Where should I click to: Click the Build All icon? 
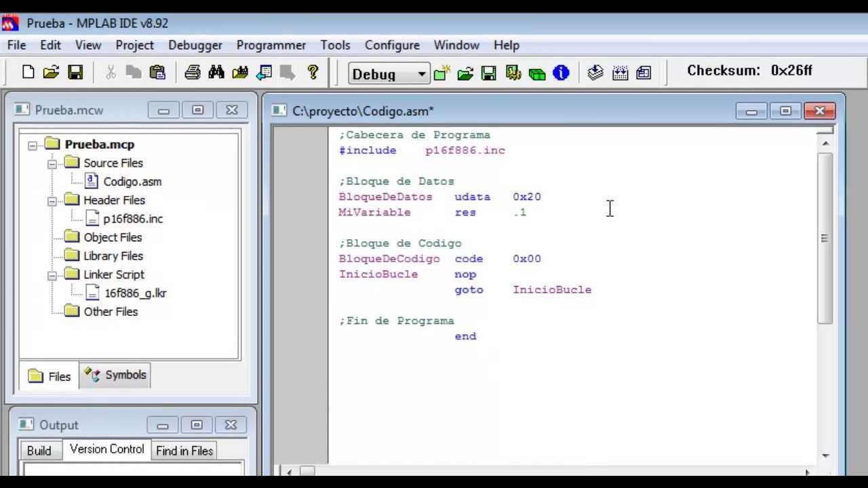(x=620, y=73)
